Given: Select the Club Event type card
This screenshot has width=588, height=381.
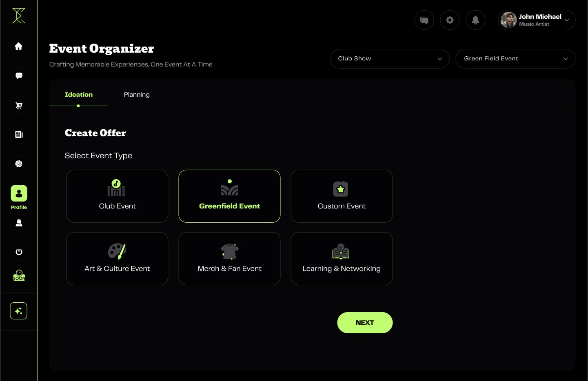Looking at the screenshot, I should (117, 196).
